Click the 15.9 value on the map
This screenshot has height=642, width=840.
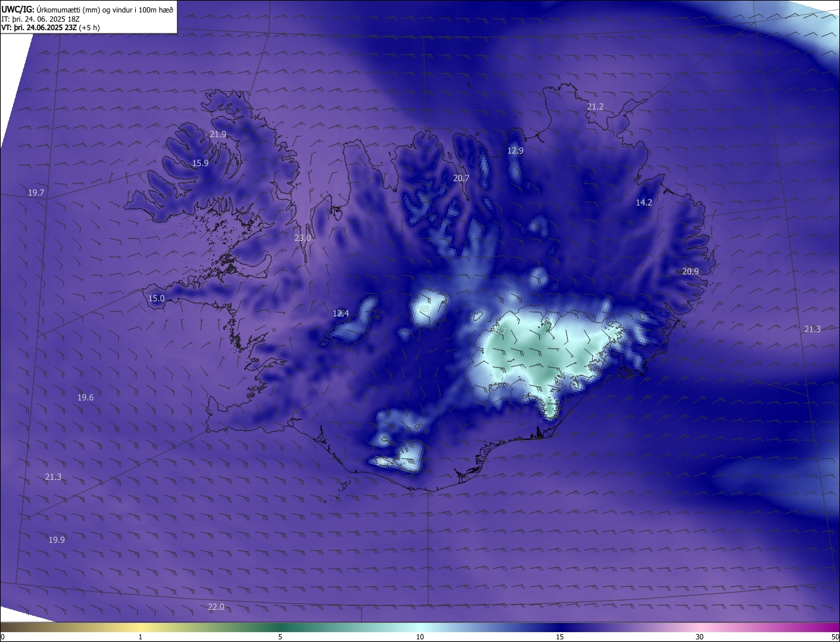point(200,163)
